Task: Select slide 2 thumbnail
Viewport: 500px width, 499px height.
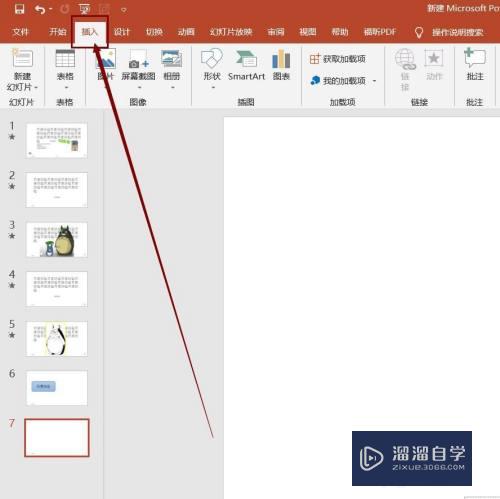Action: point(57,190)
